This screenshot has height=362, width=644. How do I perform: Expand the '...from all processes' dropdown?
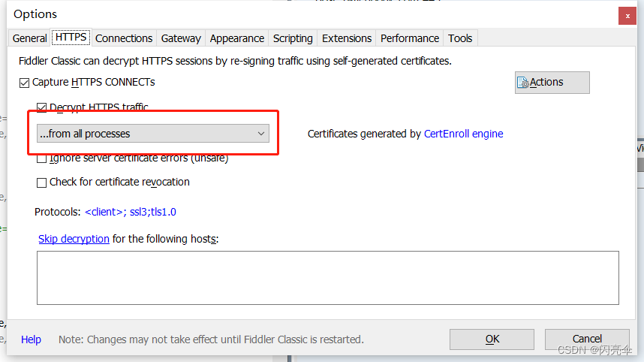click(x=153, y=134)
